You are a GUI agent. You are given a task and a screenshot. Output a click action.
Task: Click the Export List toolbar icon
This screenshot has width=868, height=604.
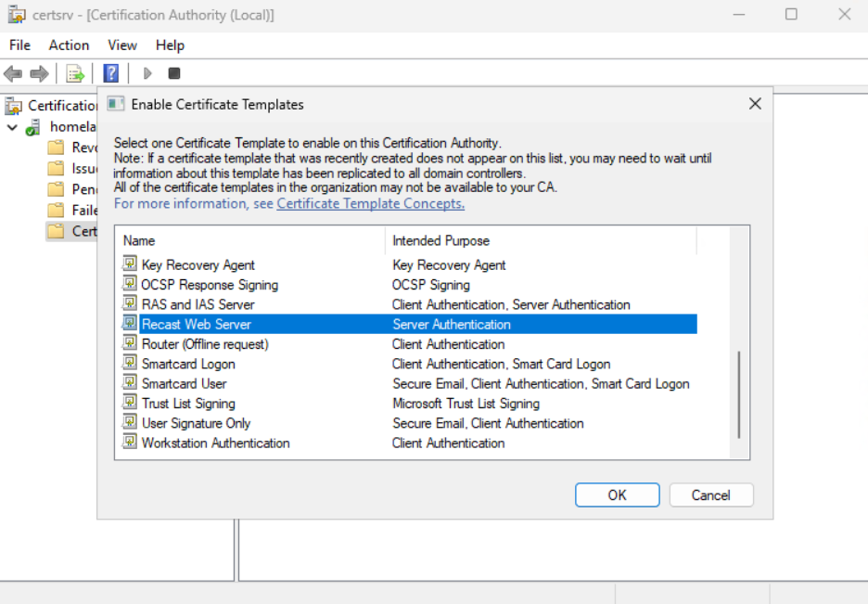point(75,73)
